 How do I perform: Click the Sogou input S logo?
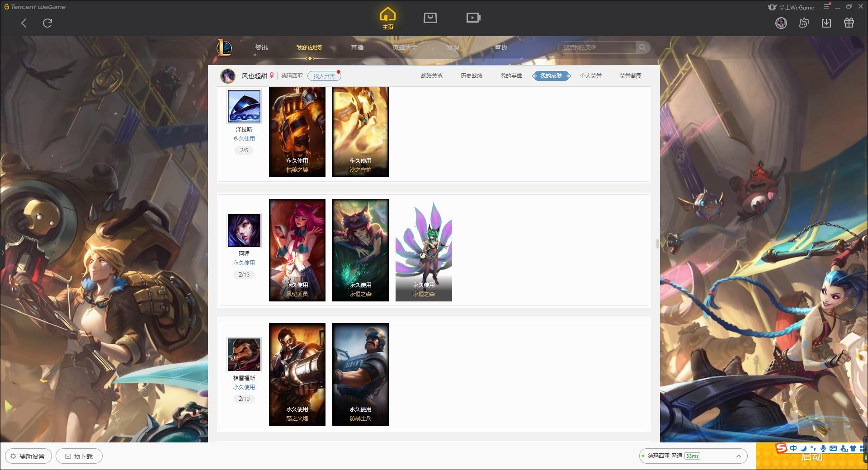tap(782, 448)
